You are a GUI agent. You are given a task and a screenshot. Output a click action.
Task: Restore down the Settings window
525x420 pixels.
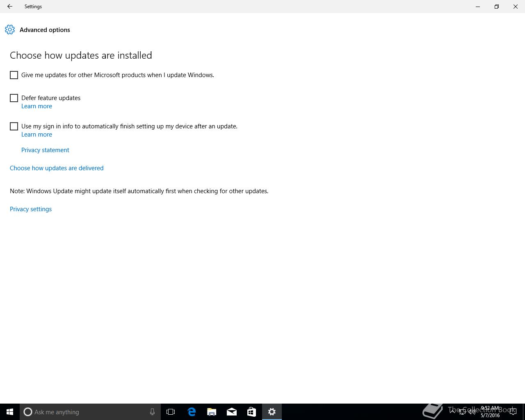497,7
